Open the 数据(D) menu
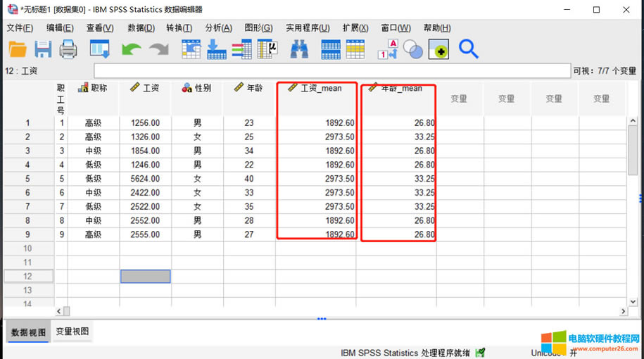Screen dimensions: 644x359 tap(141, 28)
